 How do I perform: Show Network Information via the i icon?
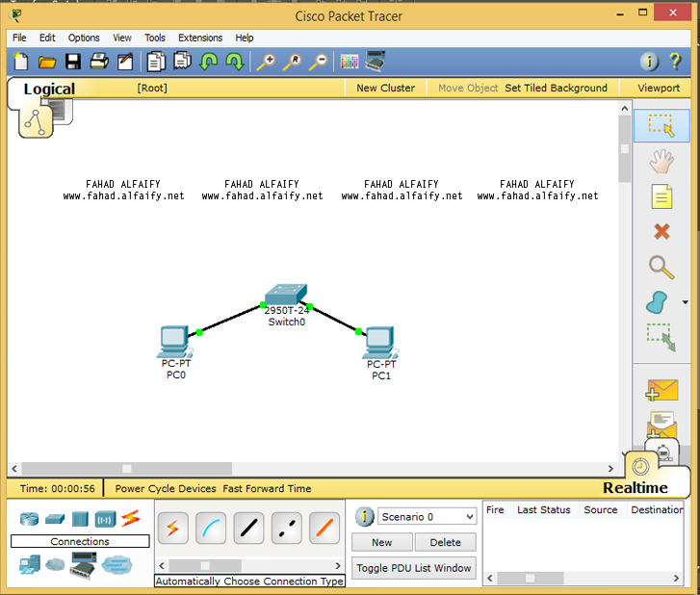point(649,62)
